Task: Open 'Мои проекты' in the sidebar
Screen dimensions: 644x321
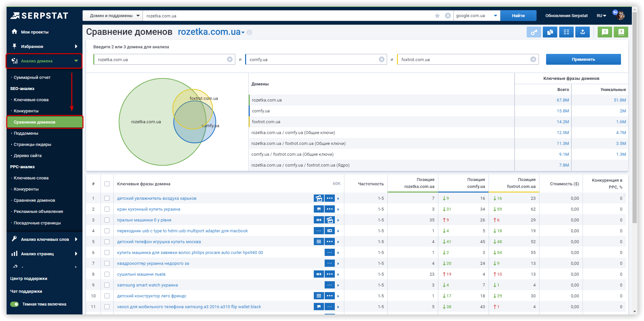Action: pyautogui.click(x=34, y=32)
